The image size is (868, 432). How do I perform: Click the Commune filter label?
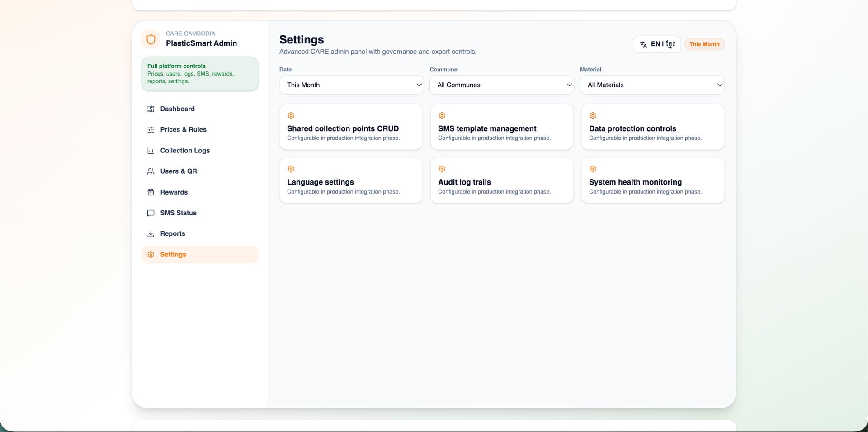[443, 70]
